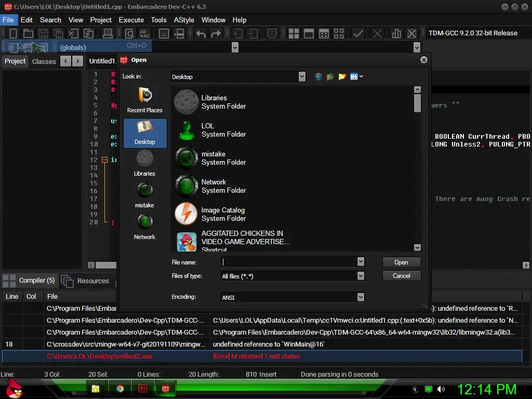Expand the Encoding ANSI dropdown
The image size is (532, 399).
click(361, 297)
